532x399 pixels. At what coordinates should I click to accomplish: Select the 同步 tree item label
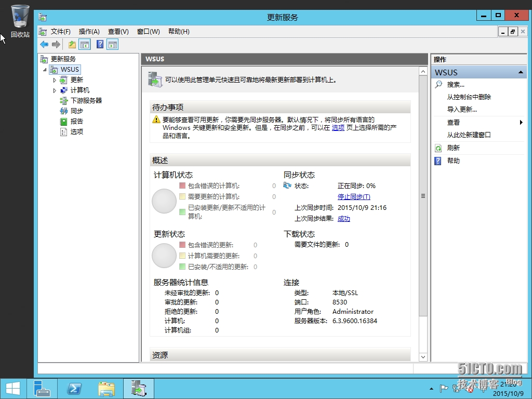coord(77,111)
